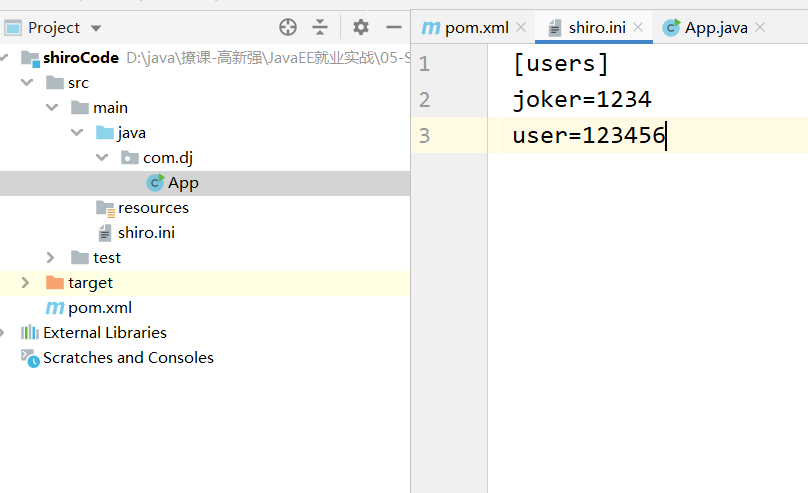Click the External Libraries bars icon
This screenshot has width=808, height=493.
pos(30,332)
